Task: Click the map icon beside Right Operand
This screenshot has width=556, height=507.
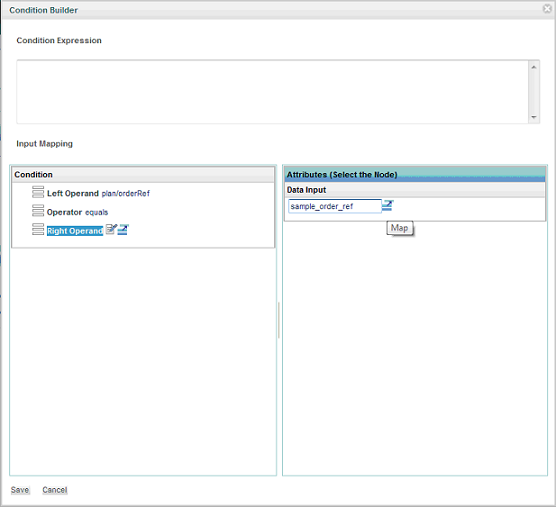Action: [123, 230]
